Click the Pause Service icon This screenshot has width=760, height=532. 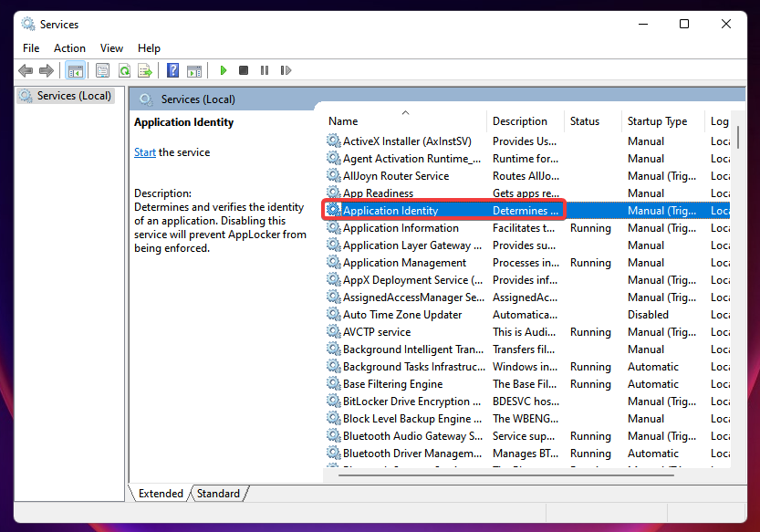point(265,71)
